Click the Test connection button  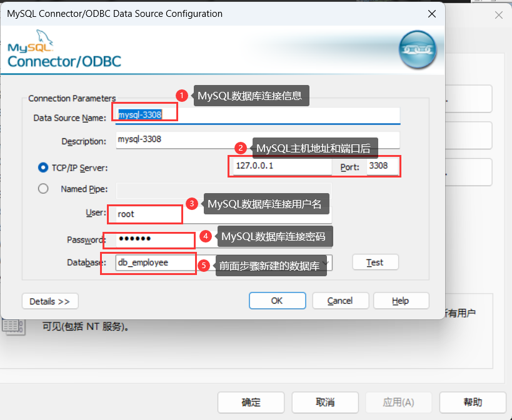pyautogui.click(x=375, y=262)
